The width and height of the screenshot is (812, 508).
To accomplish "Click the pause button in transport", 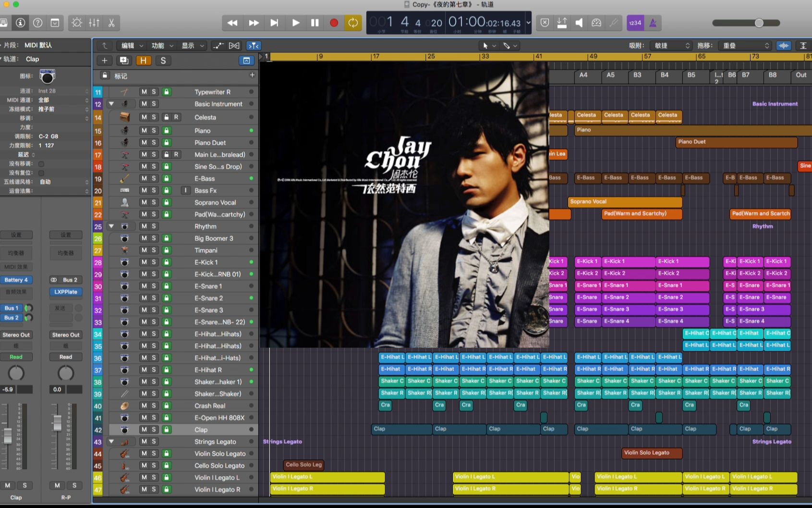I will [315, 23].
